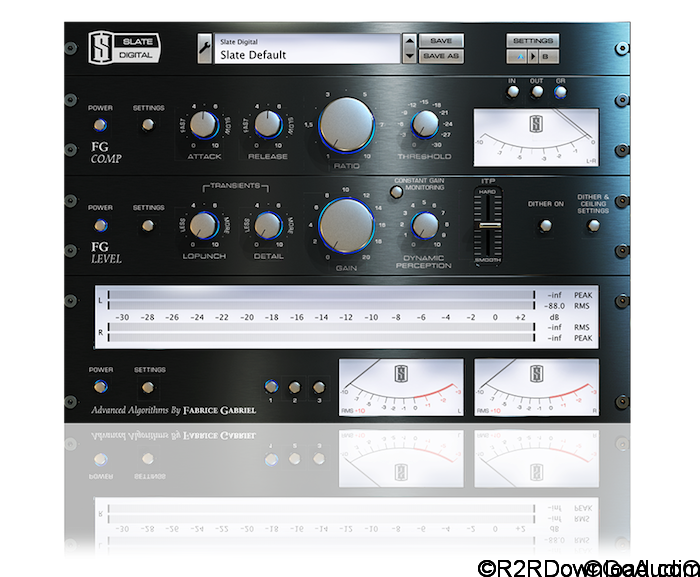Screen dimensions: 700x577
Task: Adjust the RELEASE knob
Action: click(267, 125)
